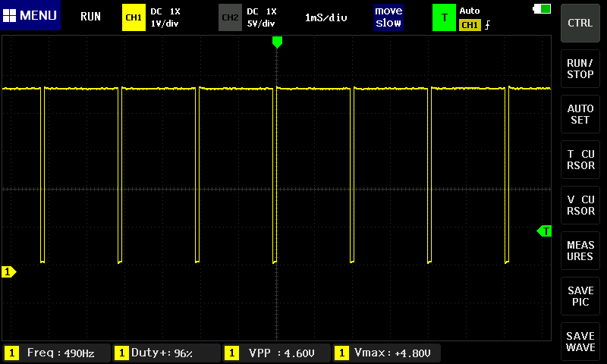Viewport: 607px width, 364px height.
Task: Click the channel badge beside Freq
Action: (x=11, y=353)
